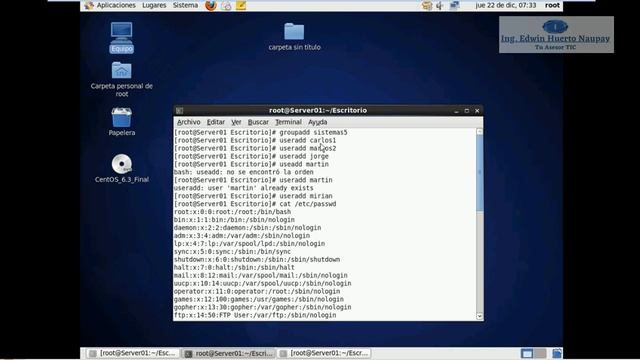Click the 'ftp:x:14:50:FTP User' line
The height and width of the screenshot is (360, 640).
pos(255,315)
